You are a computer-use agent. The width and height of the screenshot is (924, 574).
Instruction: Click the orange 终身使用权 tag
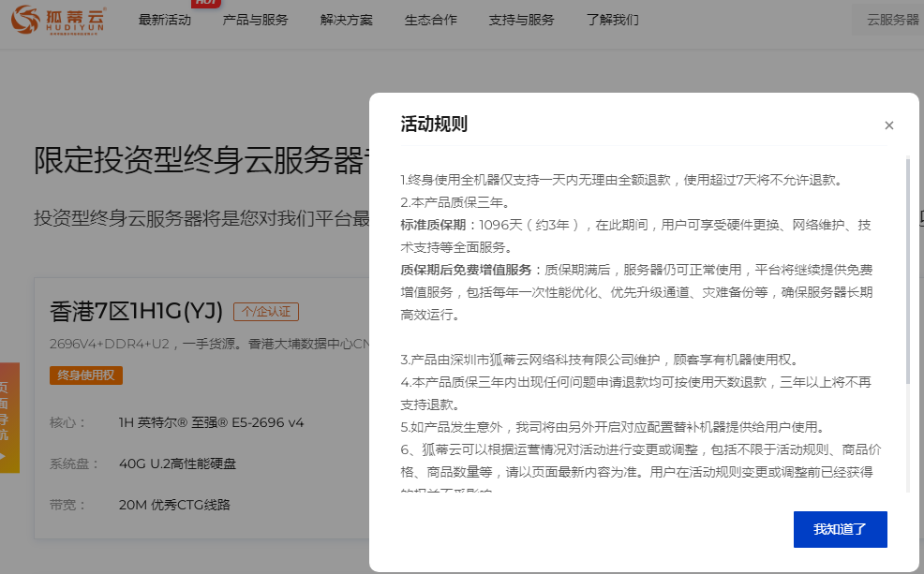coord(85,375)
